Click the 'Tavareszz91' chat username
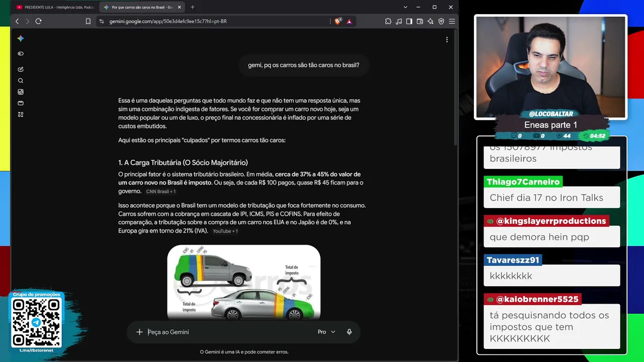Image resolution: width=644 pixels, height=362 pixels. (x=513, y=260)
